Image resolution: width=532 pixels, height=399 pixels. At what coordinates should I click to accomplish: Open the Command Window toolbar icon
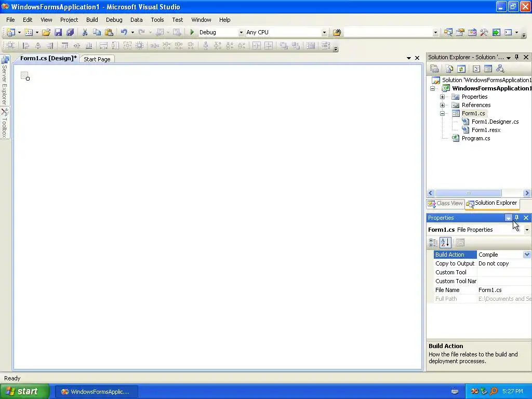(508, 32)
